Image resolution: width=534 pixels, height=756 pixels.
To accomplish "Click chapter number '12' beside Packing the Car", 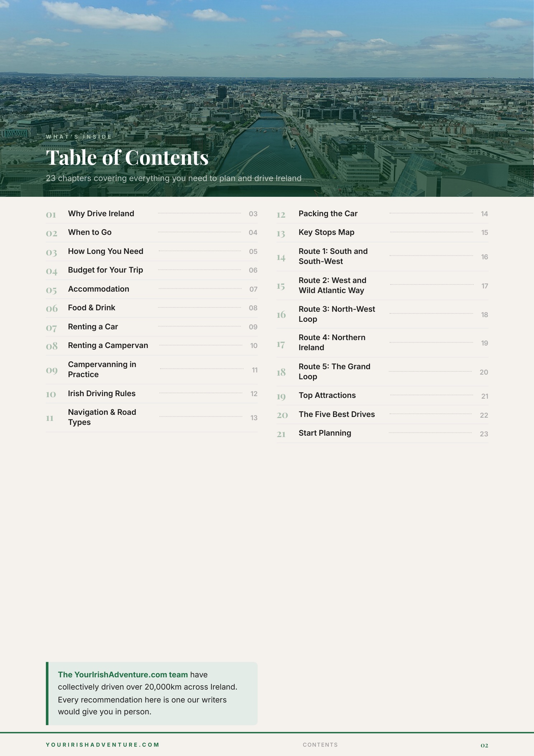I will click(x=281, y=215).
